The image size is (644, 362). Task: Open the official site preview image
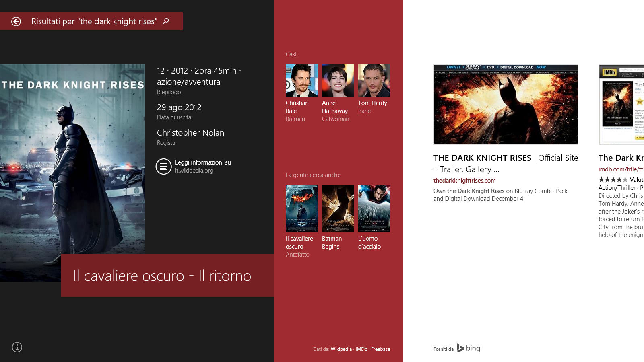506,105
